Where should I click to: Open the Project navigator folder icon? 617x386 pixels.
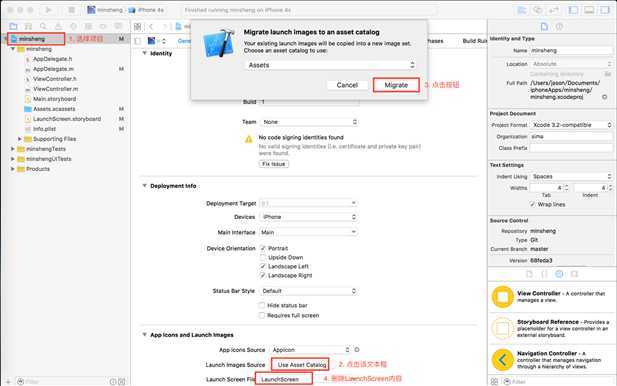click(13, 26)
